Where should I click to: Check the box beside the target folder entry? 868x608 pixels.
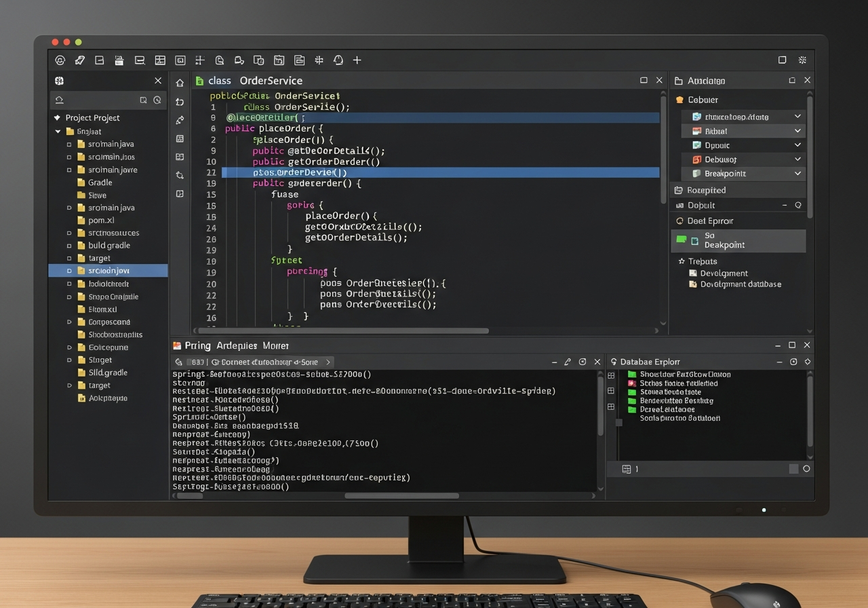[68, 258]
